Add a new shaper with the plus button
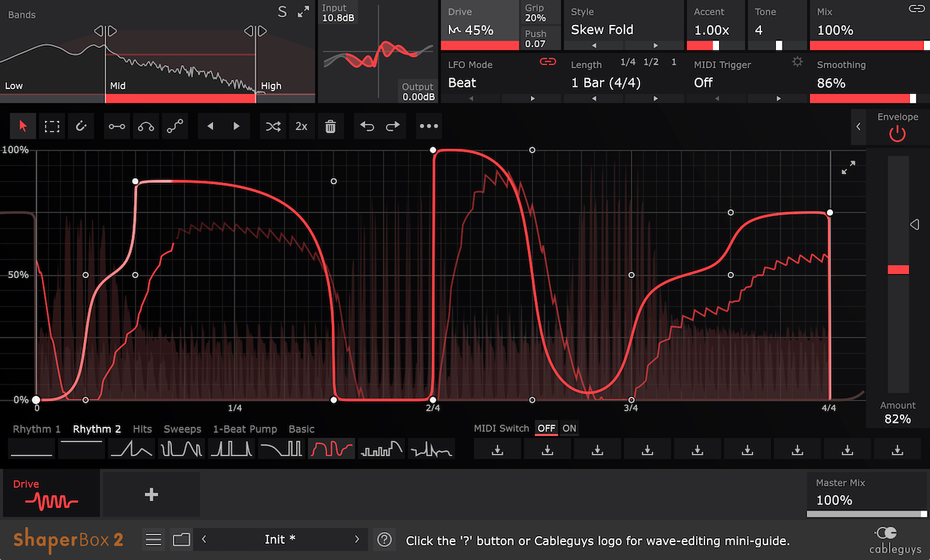Viewport: 930px width, 560px height. click(150, 493)
